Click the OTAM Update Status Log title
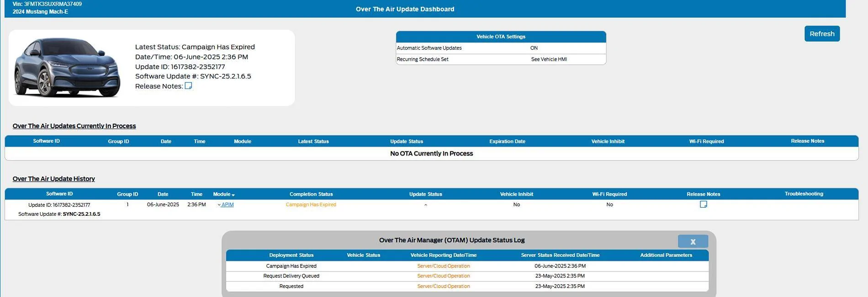868x297 pixels. (x=451, y=240)
